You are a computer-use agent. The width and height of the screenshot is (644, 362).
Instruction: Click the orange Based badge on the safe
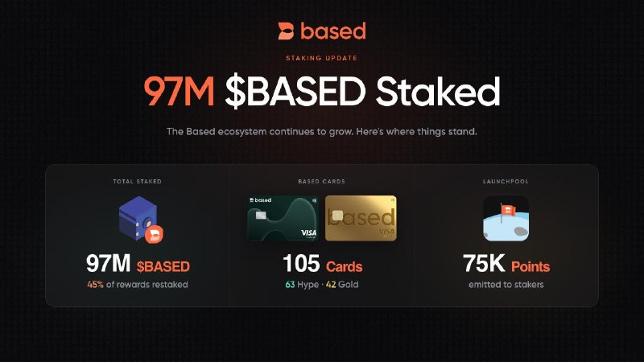154,234
